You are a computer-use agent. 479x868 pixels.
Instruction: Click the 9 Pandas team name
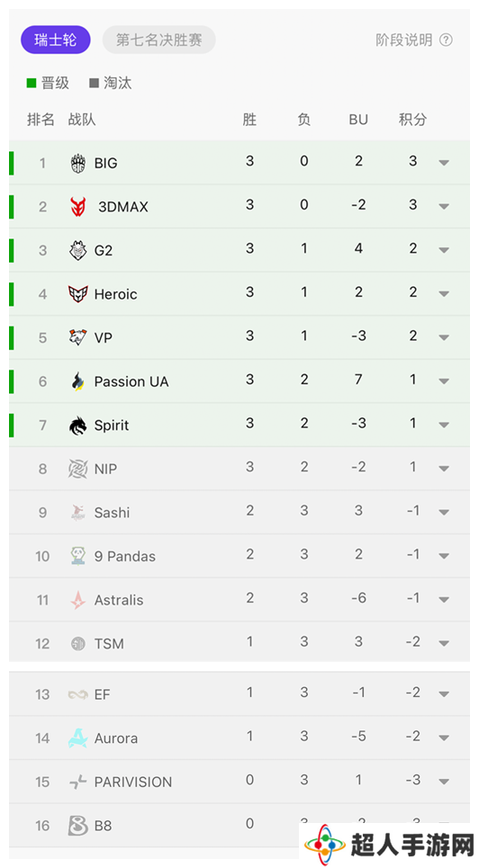pos(125,557)
